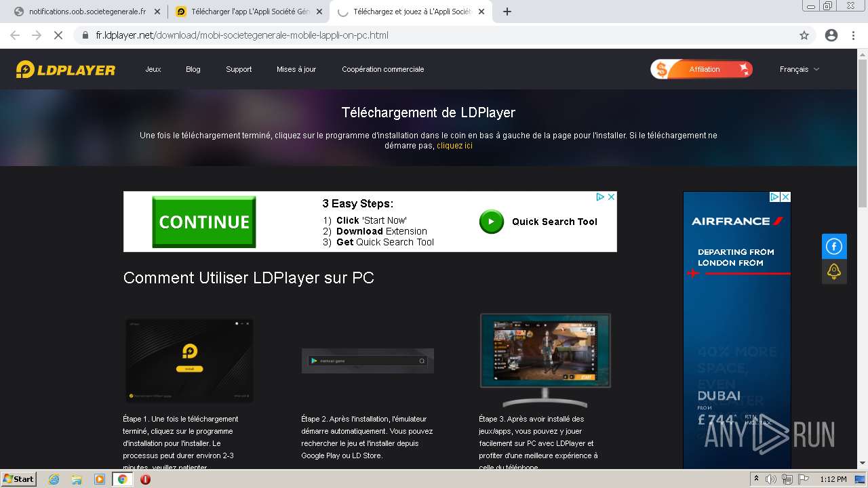Open volume control in system tray
Viewport: 868px width, 488px height.
(x=770, y=479)
